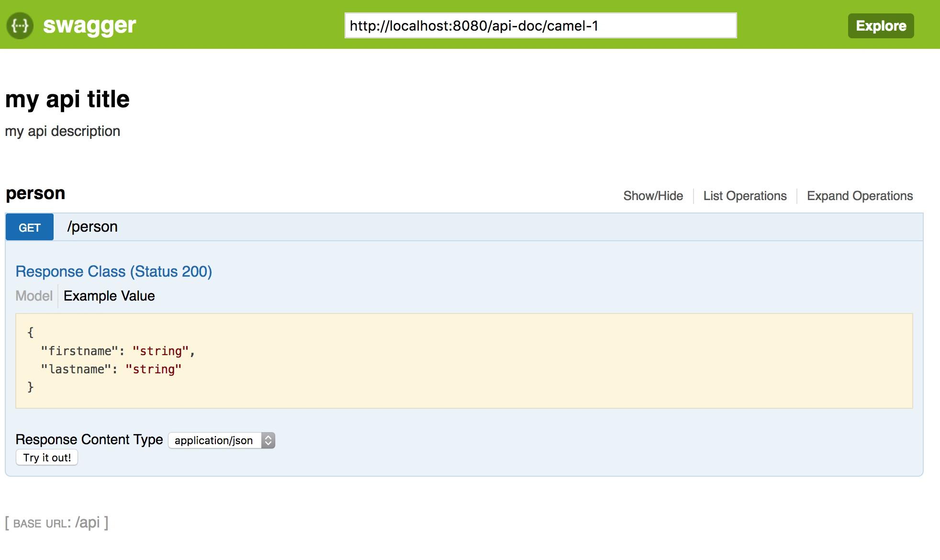Click the /person endpoint path

point(92,227)
